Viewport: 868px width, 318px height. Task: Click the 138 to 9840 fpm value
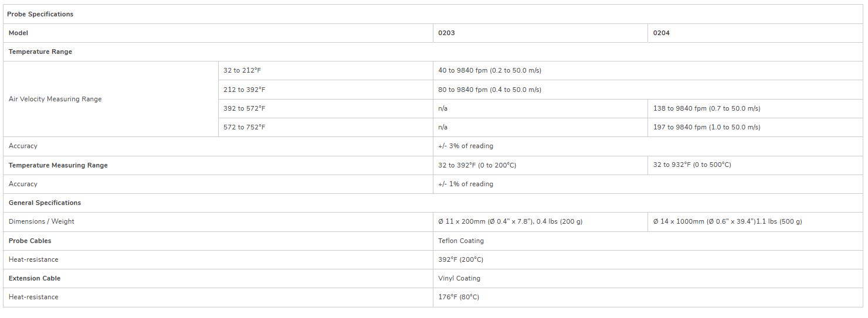tap(706, 108)
